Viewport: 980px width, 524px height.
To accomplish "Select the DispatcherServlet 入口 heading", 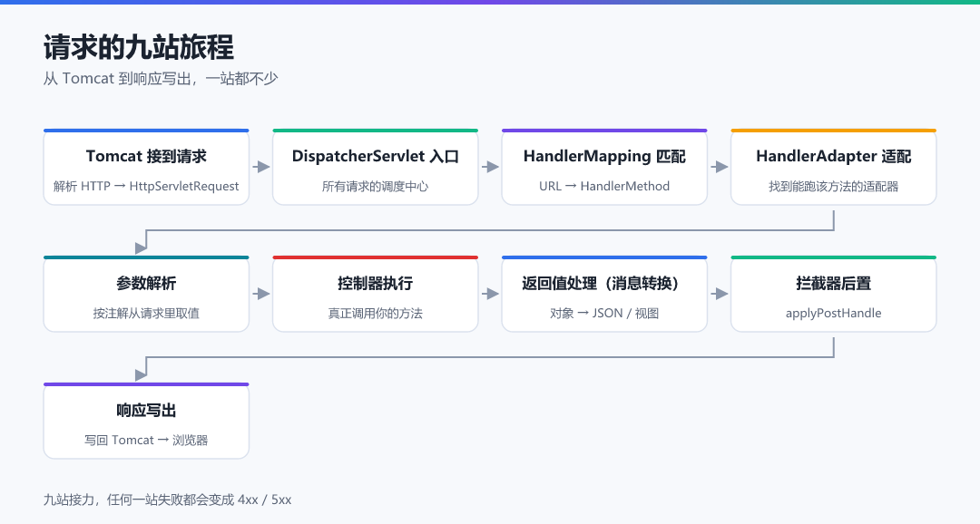I will pos(376,156).
